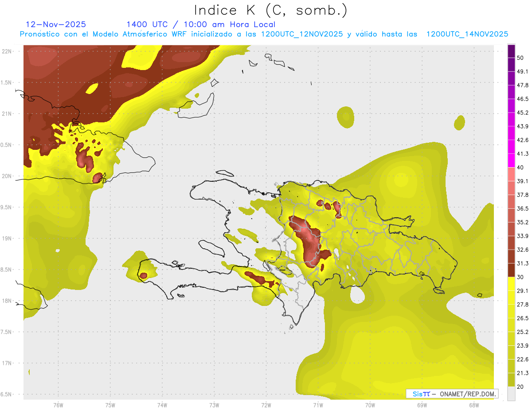Click the legend value 41.3
Image resolution: width=532 pixels, height=411 pixels.
(x=523, y=154)
